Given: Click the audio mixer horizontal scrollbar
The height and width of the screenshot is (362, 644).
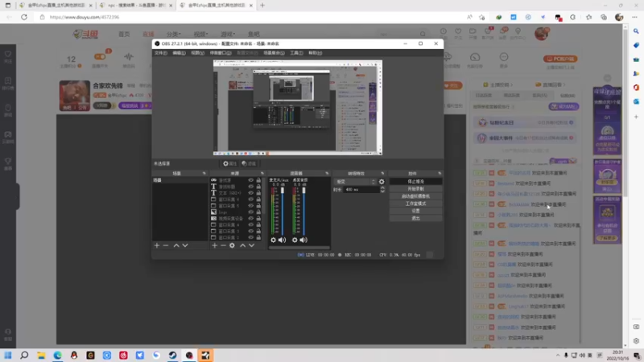Looking at the screenshot, I should [x=299, y=248].
